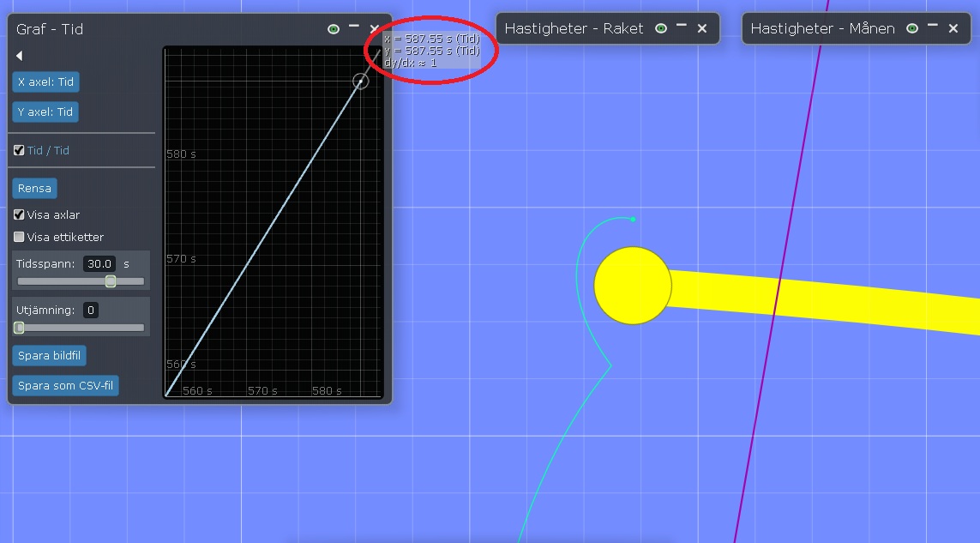
Task: Click the back arrow in the graph panel
Action: click(19, 56)
